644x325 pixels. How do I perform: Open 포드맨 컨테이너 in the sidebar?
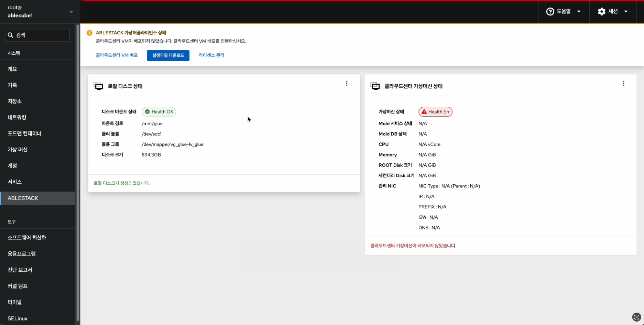(24, 133)
